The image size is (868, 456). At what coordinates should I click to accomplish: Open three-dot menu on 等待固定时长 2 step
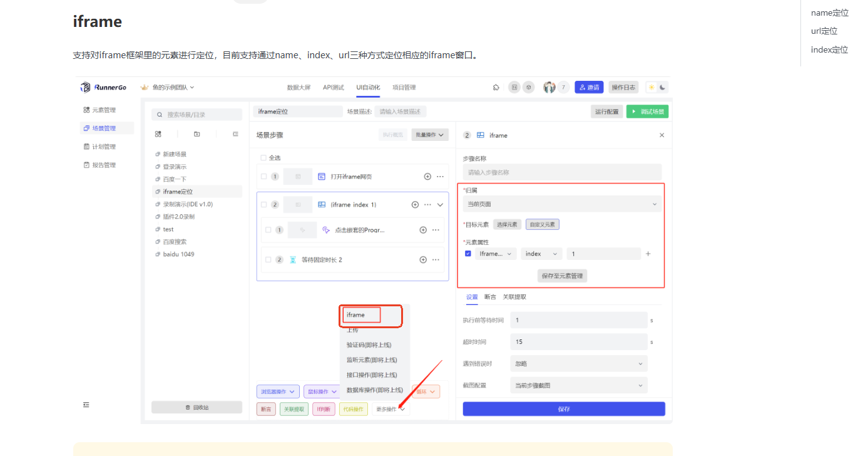coord(436,260)
